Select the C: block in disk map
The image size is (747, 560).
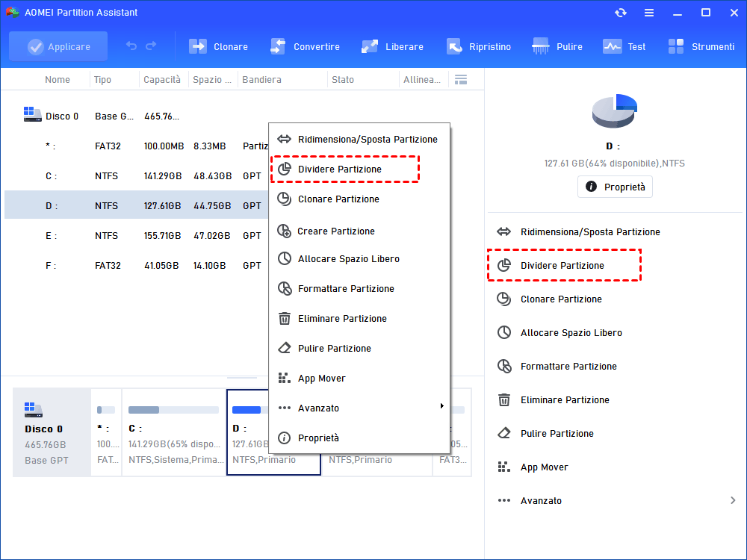[x=174, y=432]
